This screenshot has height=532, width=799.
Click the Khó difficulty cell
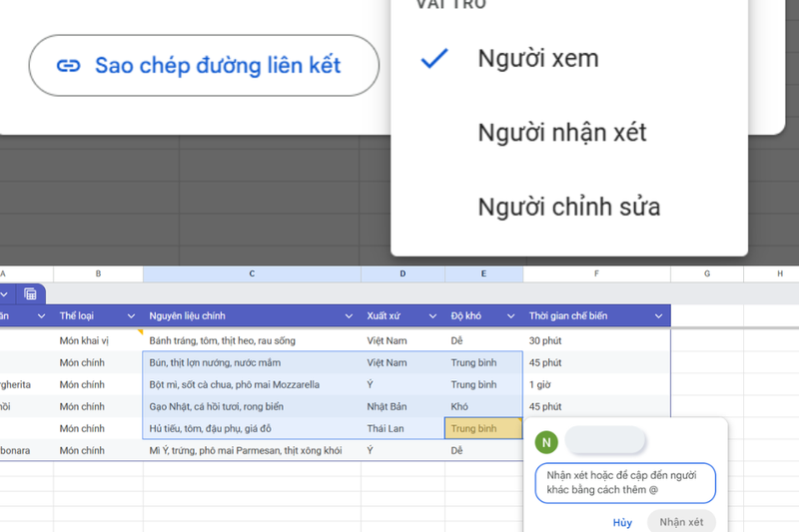(483, 406)
